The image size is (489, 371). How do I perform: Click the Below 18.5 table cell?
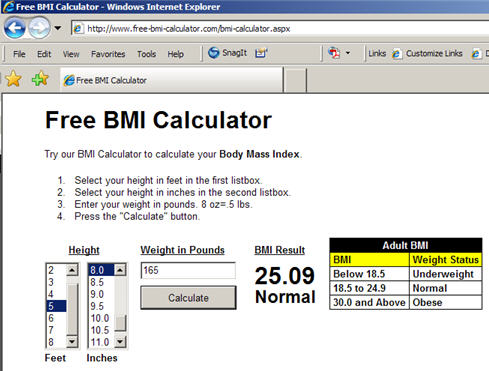(x=369, y=274)
